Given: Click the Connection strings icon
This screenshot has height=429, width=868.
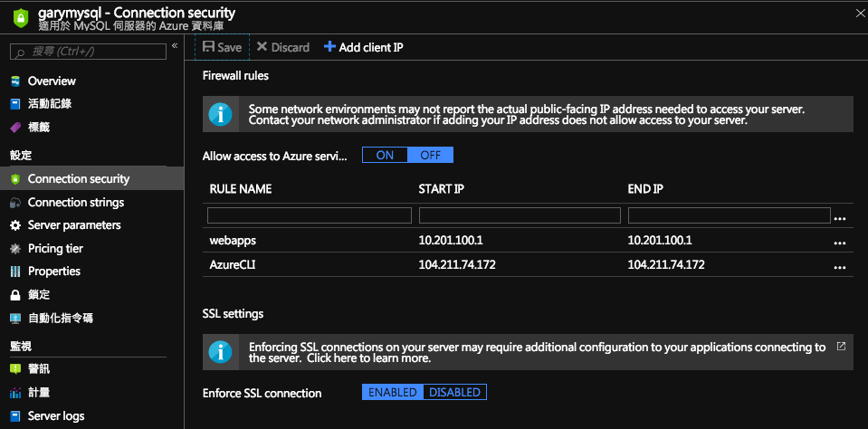Looking at the screenshot, I should coord(15,203).
